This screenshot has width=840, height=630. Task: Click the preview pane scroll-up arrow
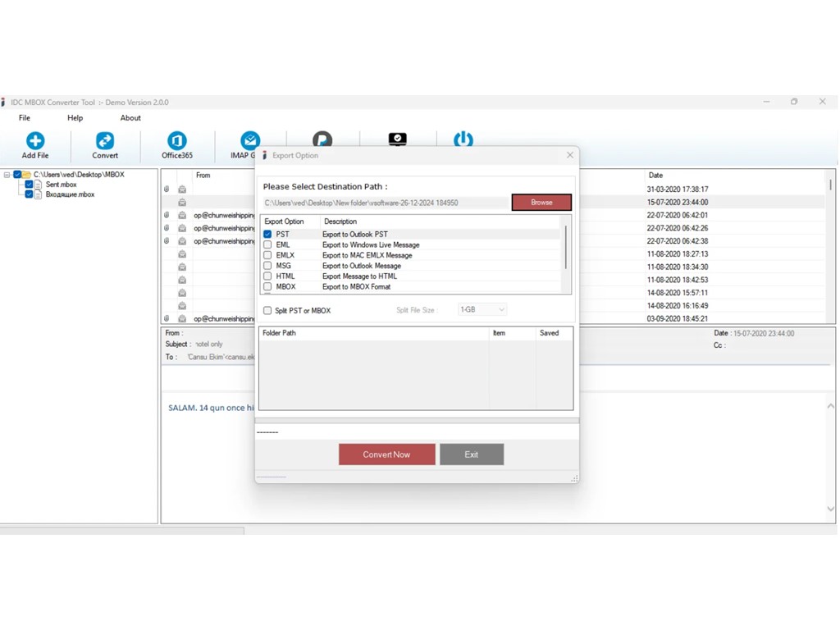click(830, 406)
